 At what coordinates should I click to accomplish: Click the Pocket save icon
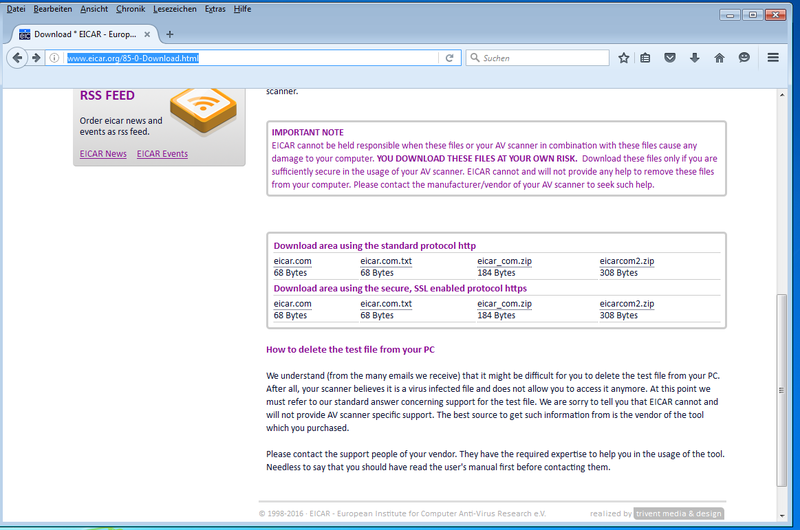(x=671, y=58)
